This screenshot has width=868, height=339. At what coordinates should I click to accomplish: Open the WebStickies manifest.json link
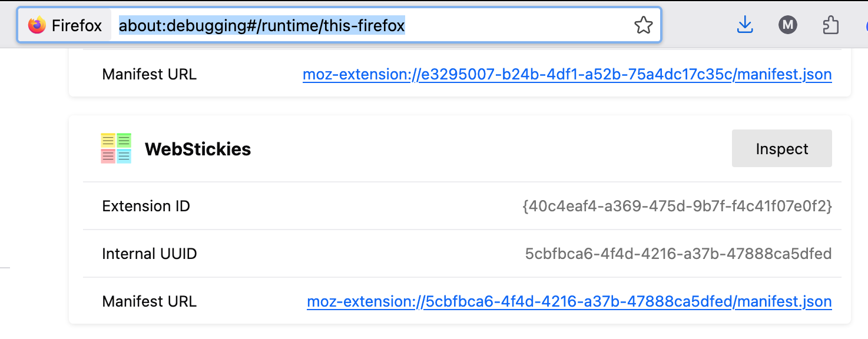pyautogui.click(x=569, y=302)
